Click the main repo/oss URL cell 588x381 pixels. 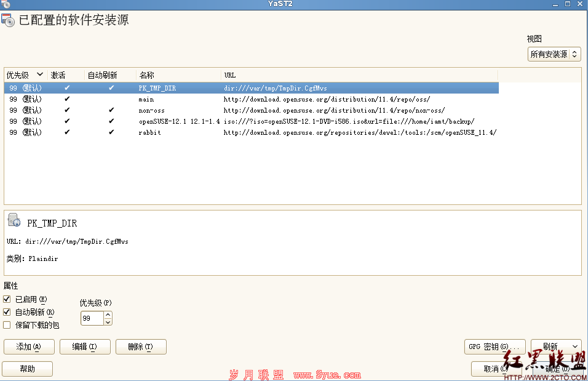pos(327,99)
